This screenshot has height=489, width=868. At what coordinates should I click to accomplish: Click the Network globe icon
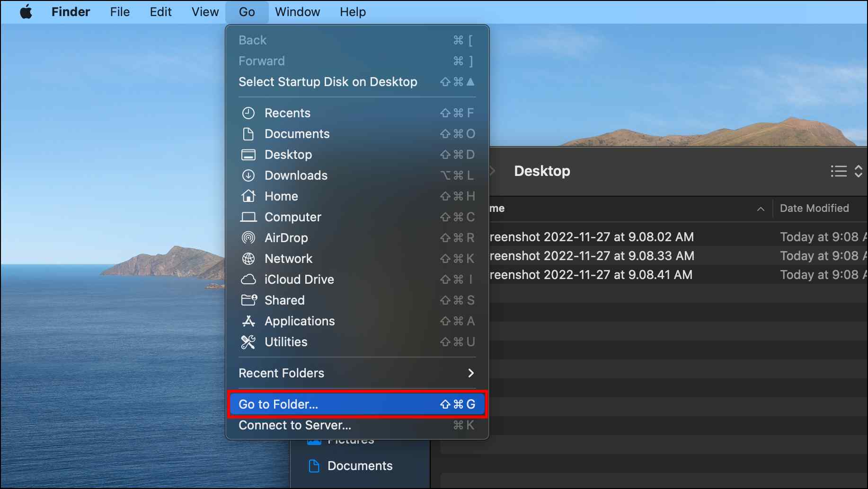[x=248, y=259]
